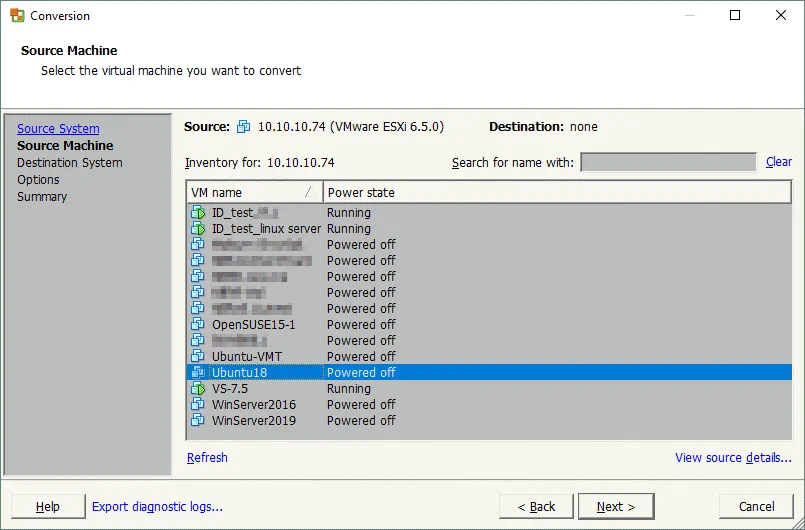Clear the name search filter
Viewport: 805px width, 530px height.
[778, 162]
